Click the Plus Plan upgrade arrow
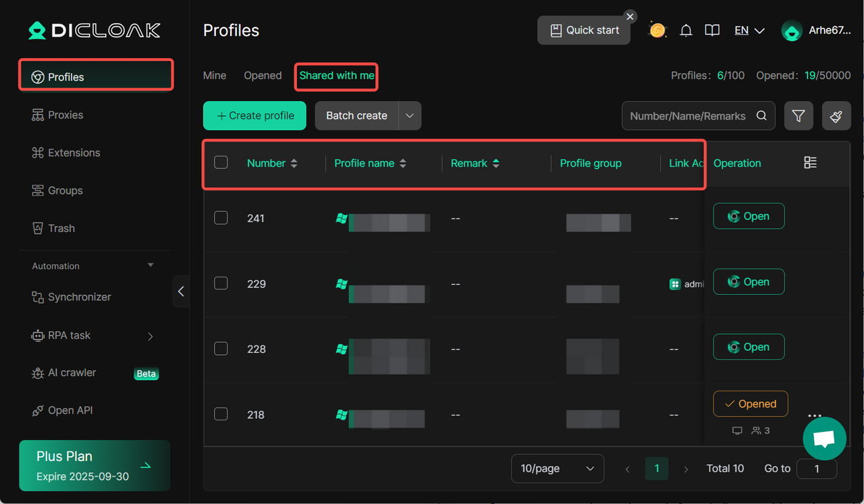The image size is (864, 504). pos(145,466)
